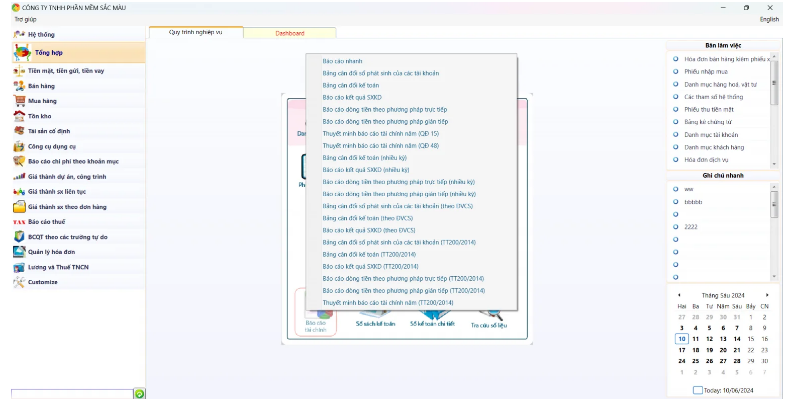Go to previous month in calendar
The image size is (801, 417).
(679, 295)
